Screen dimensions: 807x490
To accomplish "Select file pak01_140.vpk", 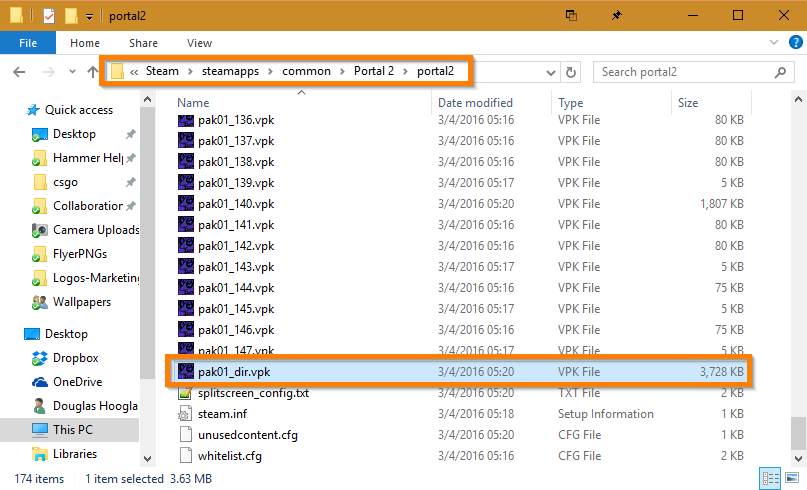I will pyautogui.click(x=236, y=204).
